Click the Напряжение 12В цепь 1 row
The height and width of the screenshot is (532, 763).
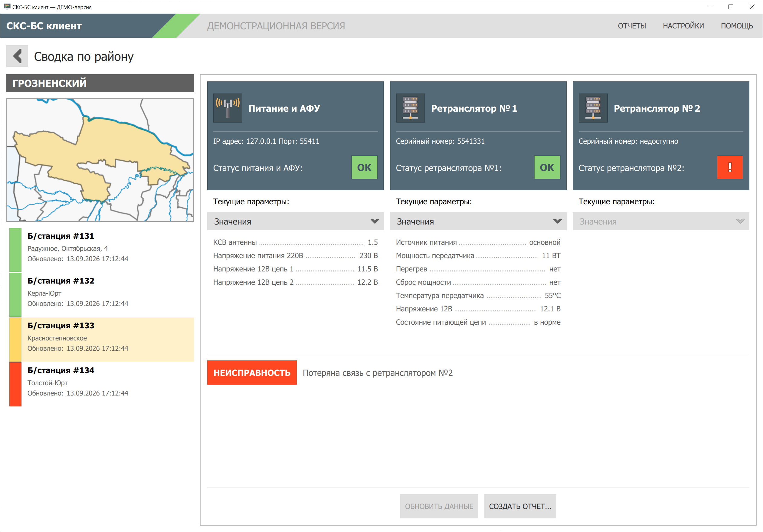296,269
